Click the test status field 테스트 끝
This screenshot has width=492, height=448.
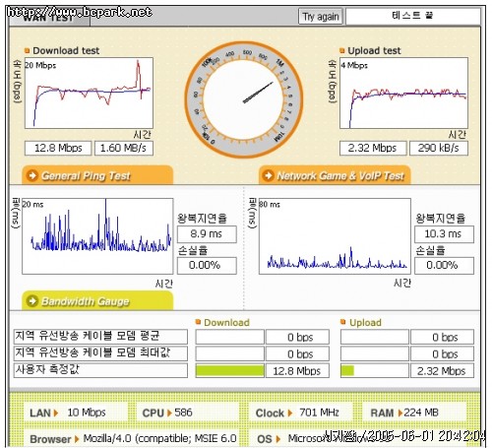click(x=413, y=16)
